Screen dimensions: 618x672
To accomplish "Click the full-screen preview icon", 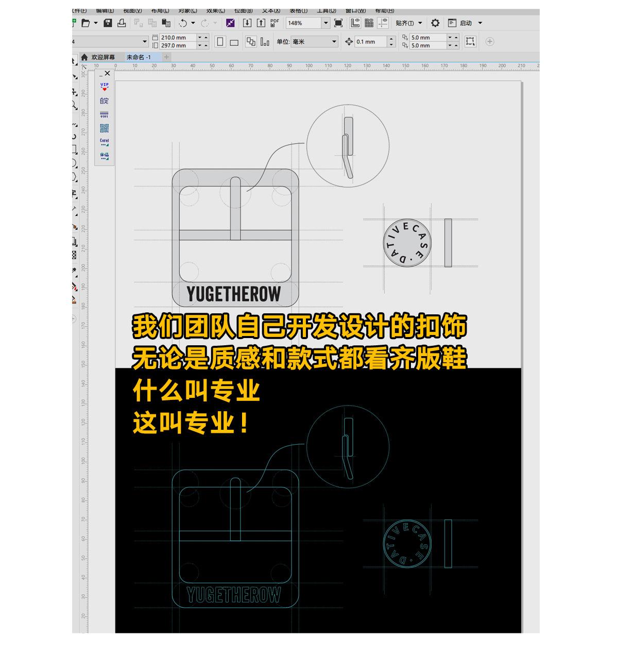I will click(x=338, y=23).
